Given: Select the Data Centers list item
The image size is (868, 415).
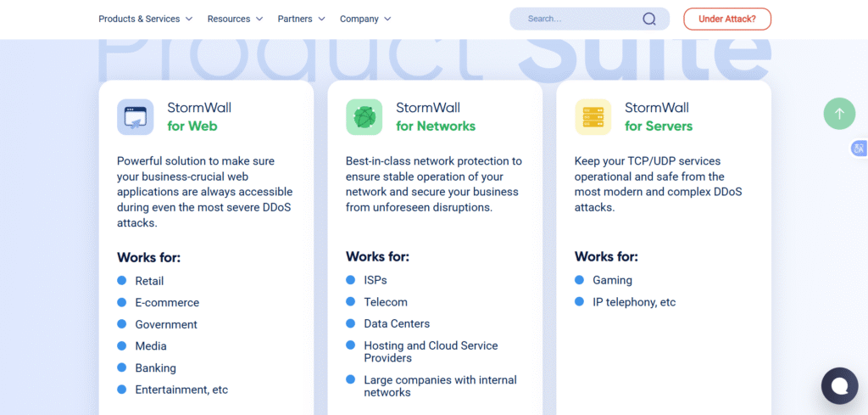Looking at the screenshot, I should pyautogui.click(x=397, y=323).
